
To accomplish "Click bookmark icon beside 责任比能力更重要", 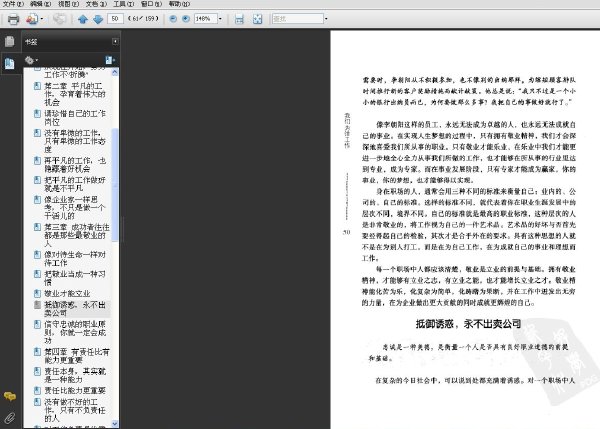I will click(37, 391).
